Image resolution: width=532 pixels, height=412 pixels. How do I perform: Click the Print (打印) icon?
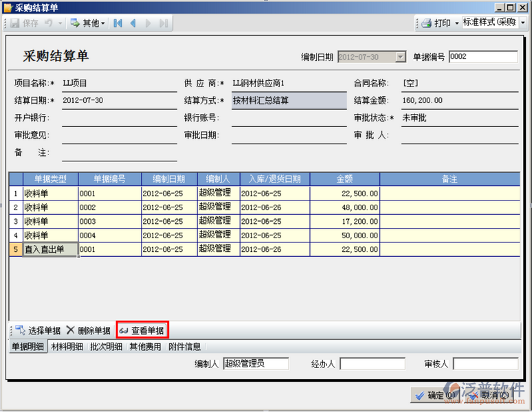(426, 23)
